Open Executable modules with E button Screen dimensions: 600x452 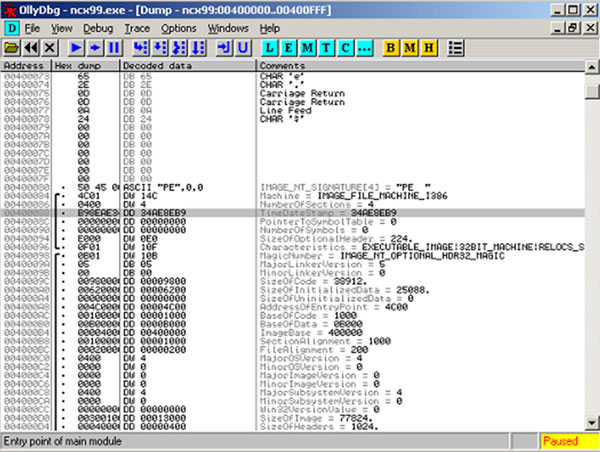pyautogui.click(x=289, y=48)
